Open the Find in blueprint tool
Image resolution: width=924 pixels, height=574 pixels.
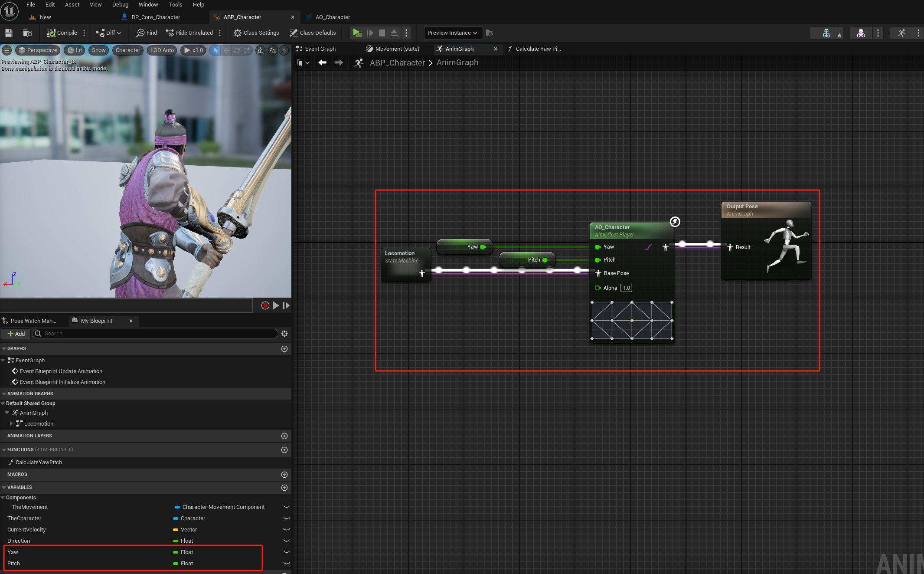tap(147, 33)
